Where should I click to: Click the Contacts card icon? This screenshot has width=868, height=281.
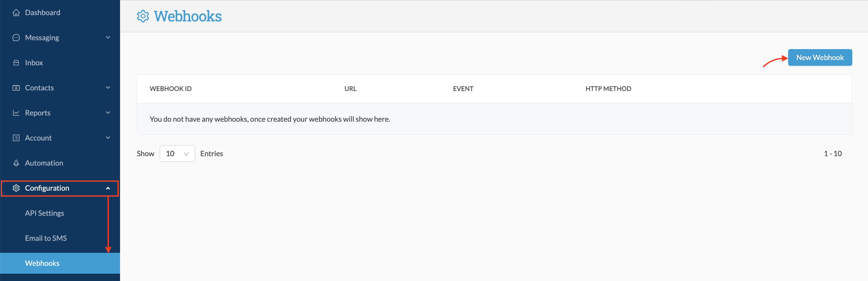16,88
